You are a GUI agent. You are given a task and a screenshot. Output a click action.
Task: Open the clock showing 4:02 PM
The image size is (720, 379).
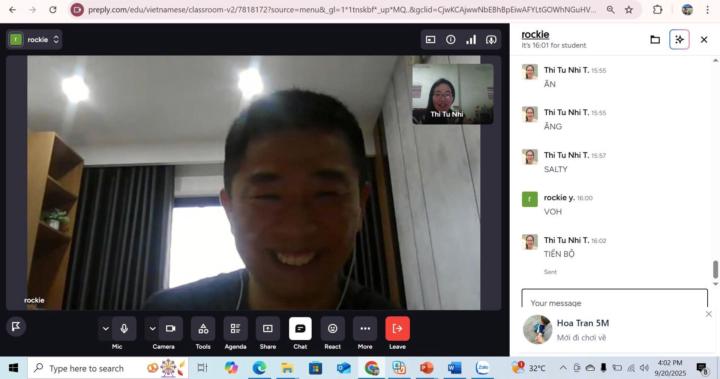coord(670,368)
